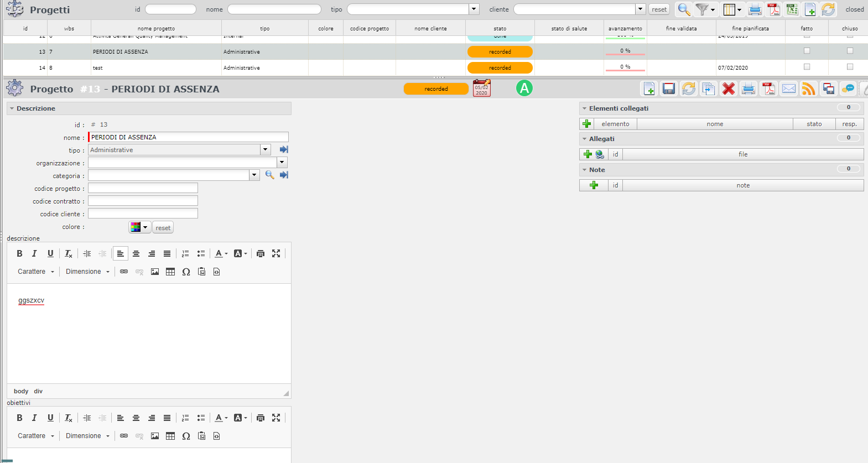Open the RSS subscription icon in project toolbar
The width and height of the screenshot is (868, 463).
point(808,89)
